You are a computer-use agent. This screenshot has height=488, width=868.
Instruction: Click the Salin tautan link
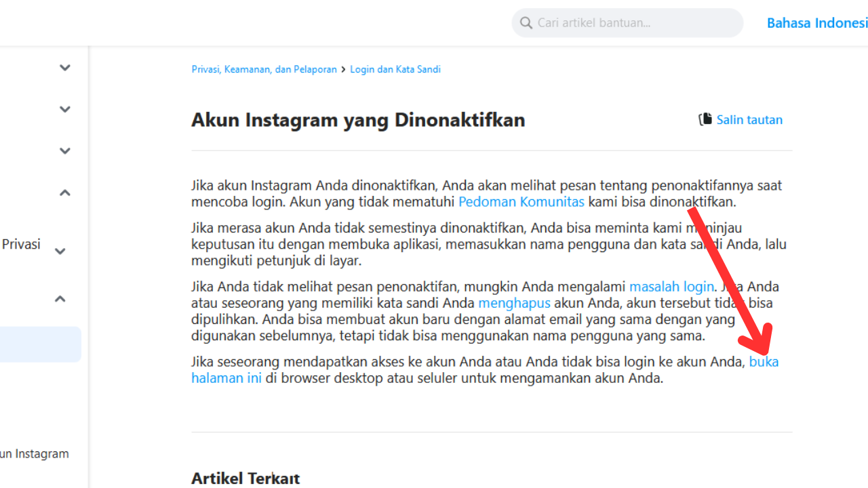pyautogui.click(x=749, y=120)
